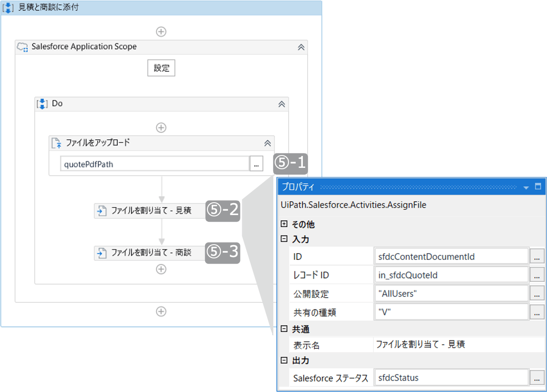Open the expression editor for レコード ID
The width and height of the screenshot is (547, 392).
coord(537,275)
